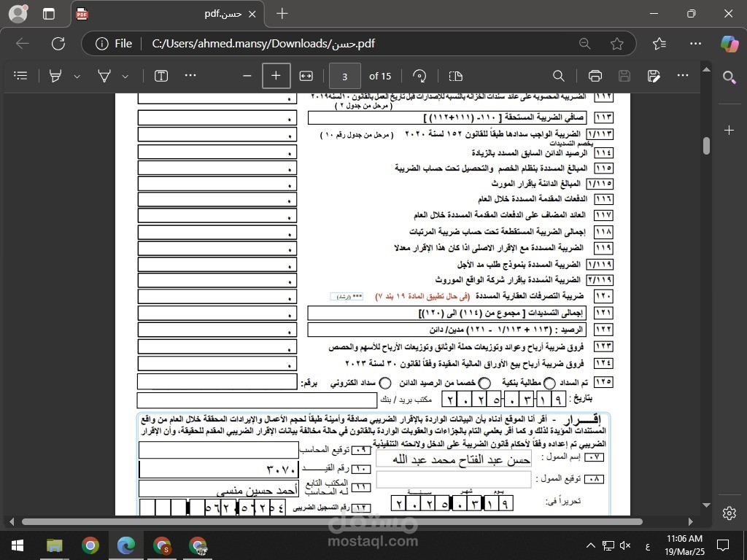Open the table of contents panel
Image resolution: width=747 pixels, height=560 pixels.
pos(20,76)
